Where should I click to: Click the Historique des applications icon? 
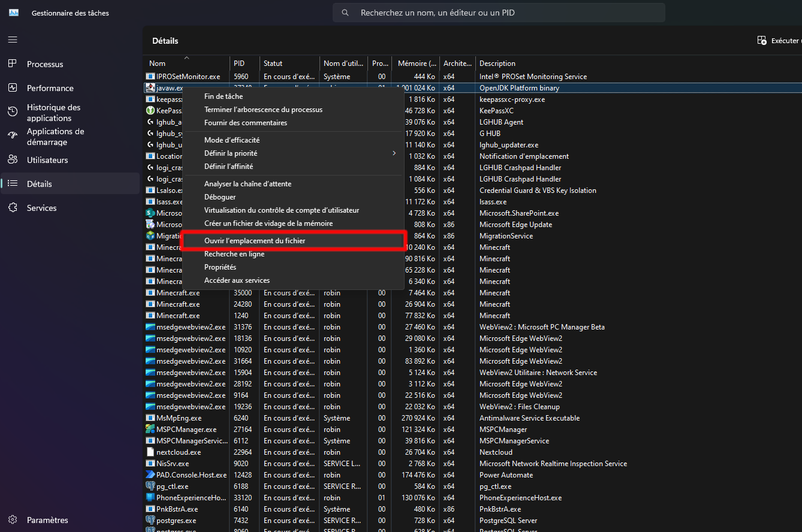coord(13,112)
